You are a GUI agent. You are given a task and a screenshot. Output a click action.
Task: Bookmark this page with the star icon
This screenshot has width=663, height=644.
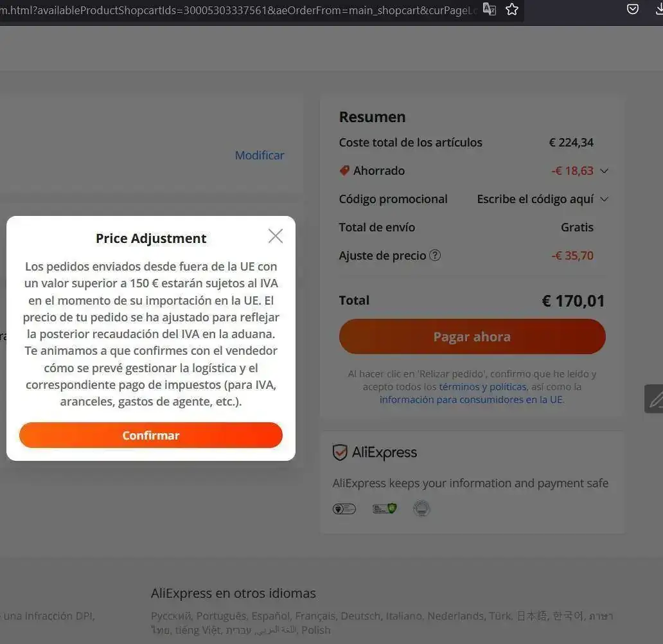point(511,9)
